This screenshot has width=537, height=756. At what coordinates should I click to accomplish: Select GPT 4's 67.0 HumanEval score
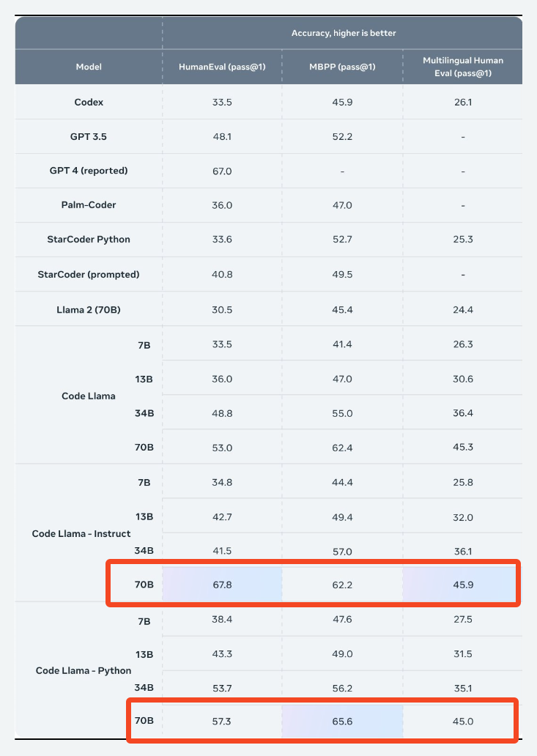click(222, 171)
